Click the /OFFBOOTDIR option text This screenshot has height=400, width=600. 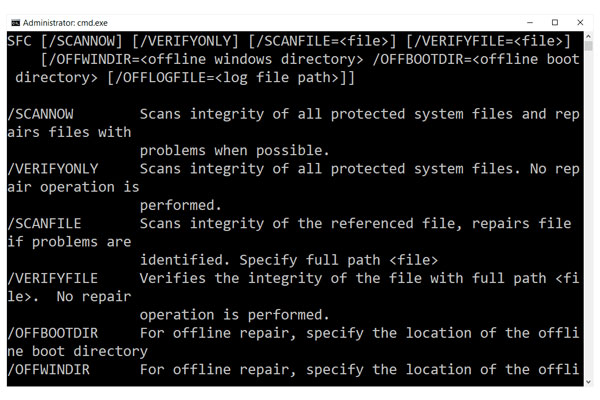(53, 333)
